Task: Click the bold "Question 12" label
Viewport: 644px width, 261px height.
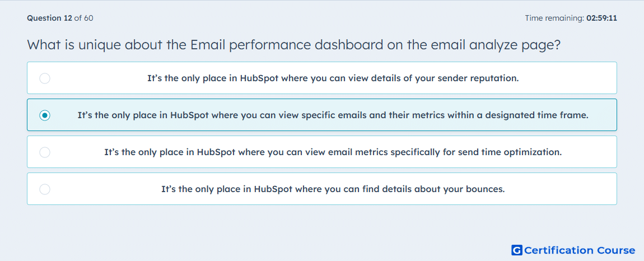Action: [49, 18]
